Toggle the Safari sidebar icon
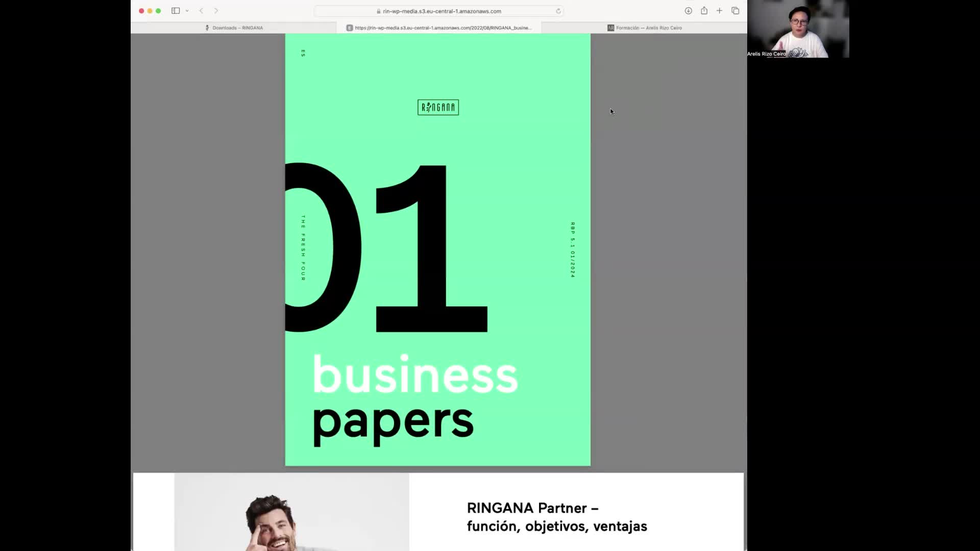This screenshot has height=551, width=980. (176, 11)
